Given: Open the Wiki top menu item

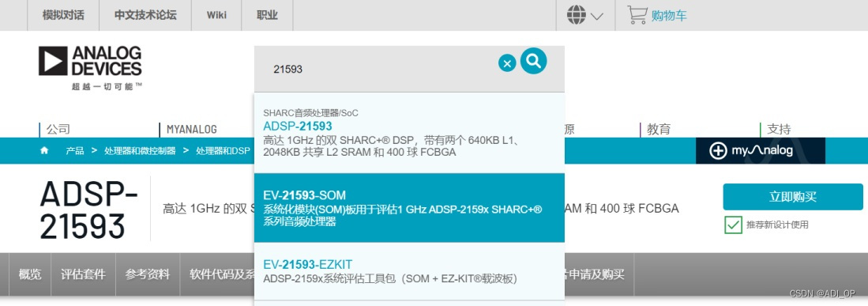Looking at the screenshot, I should pyautogui.click(x=216, y=15).
